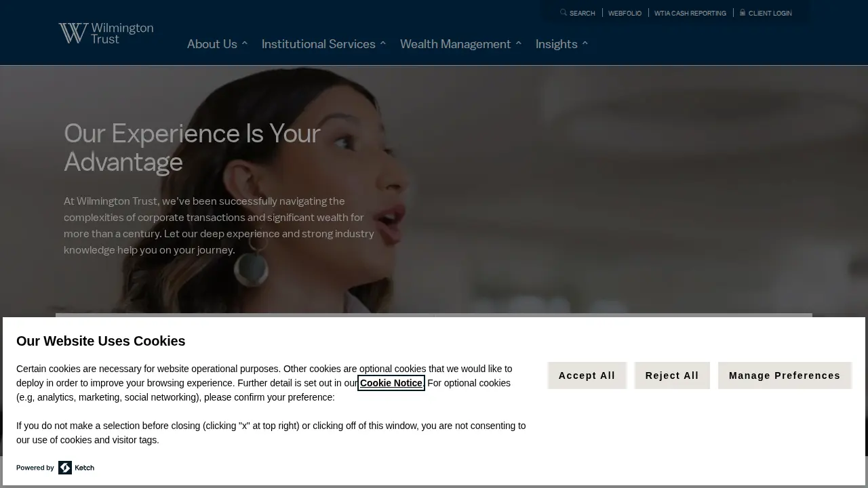Open the Institutional Services menu

[319, 44]
